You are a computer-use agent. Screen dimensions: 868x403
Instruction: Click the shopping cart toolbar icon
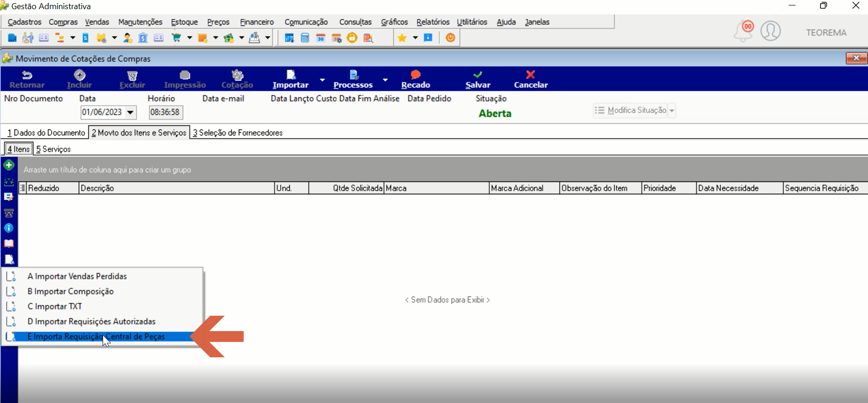[176, 38]
